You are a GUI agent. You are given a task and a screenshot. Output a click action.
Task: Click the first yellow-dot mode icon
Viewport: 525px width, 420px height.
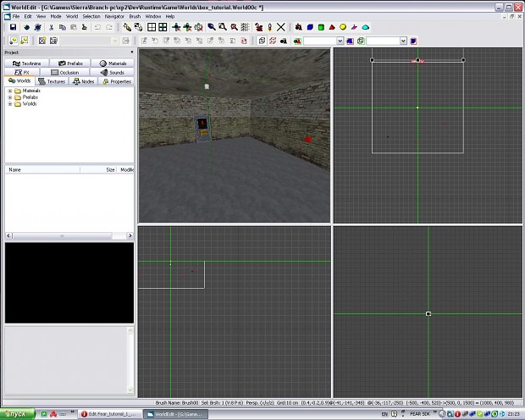(x=14, y=41)
